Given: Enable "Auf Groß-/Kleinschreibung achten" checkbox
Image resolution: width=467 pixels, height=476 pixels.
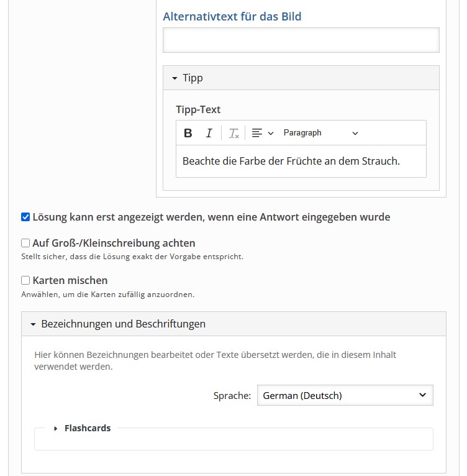Looking at the screenshot, I should point(25,243).
